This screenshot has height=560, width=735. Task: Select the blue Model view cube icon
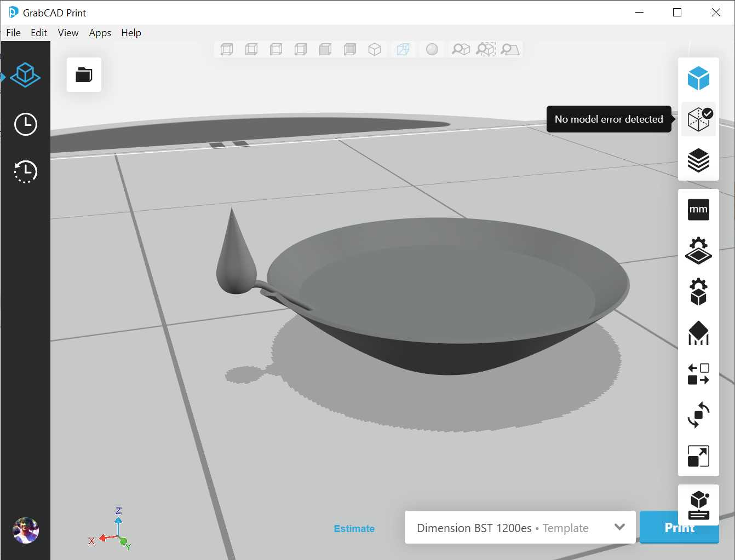click(698, 78)
